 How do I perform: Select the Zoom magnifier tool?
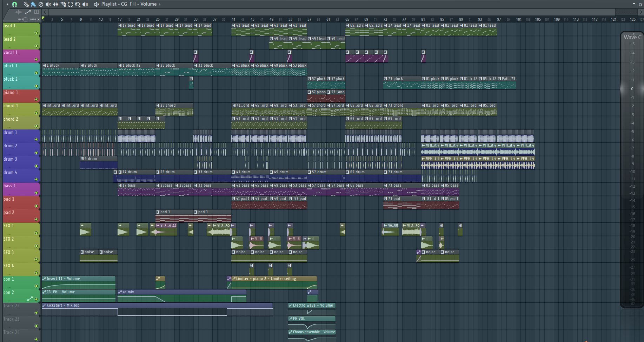(78, 4)
